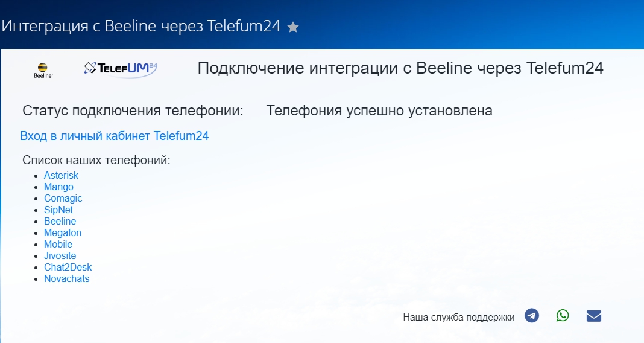Go to the Megafon telephony link
The width and height of the screenshot is (644, 343).
point(62,233)
